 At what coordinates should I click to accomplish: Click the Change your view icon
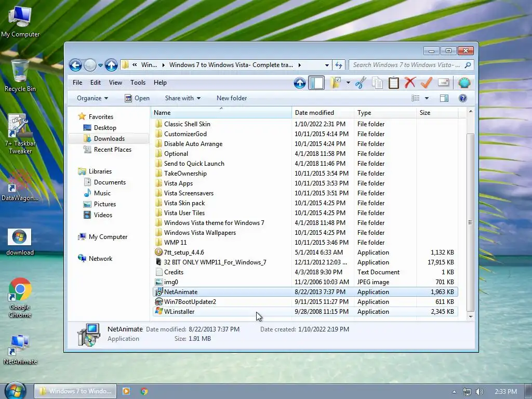[415, 98]
